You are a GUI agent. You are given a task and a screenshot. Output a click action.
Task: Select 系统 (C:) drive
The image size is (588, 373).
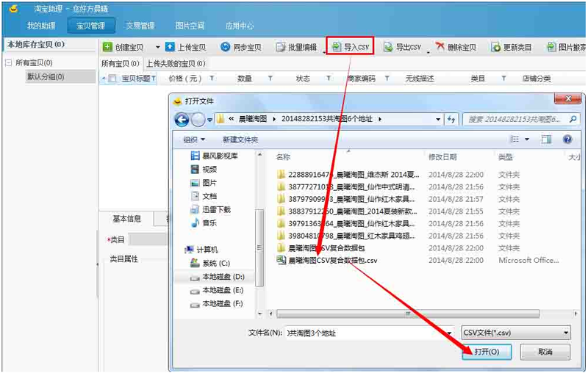click(x=210, y=264)
